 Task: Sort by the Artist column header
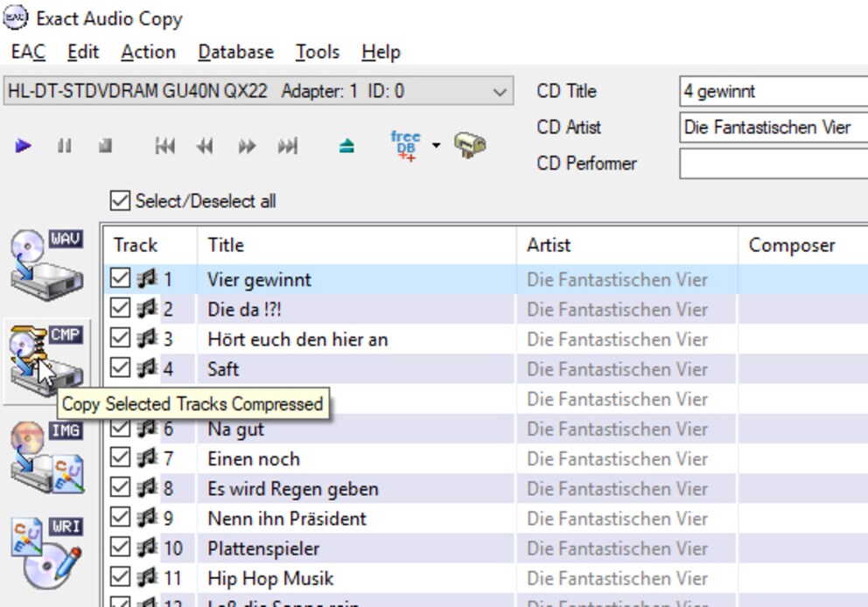point(627,245)
